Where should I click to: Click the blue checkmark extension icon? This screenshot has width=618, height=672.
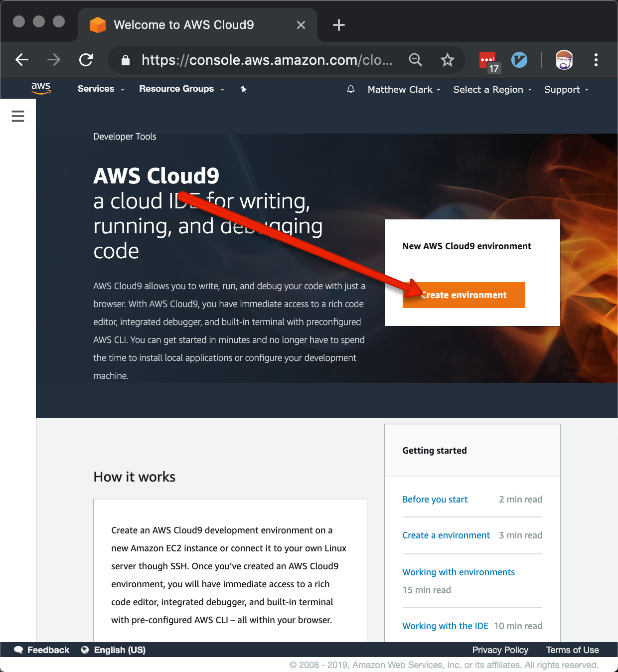tap(519, 60)
